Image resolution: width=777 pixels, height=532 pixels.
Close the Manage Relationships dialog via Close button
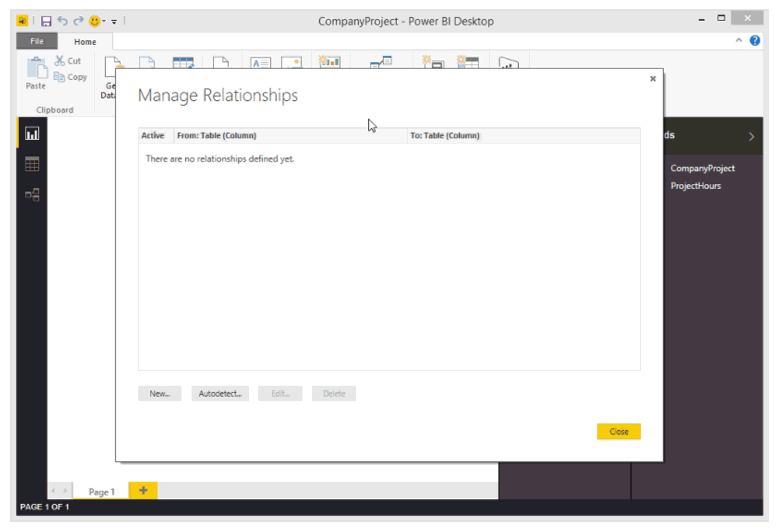[x=619, y=431]
